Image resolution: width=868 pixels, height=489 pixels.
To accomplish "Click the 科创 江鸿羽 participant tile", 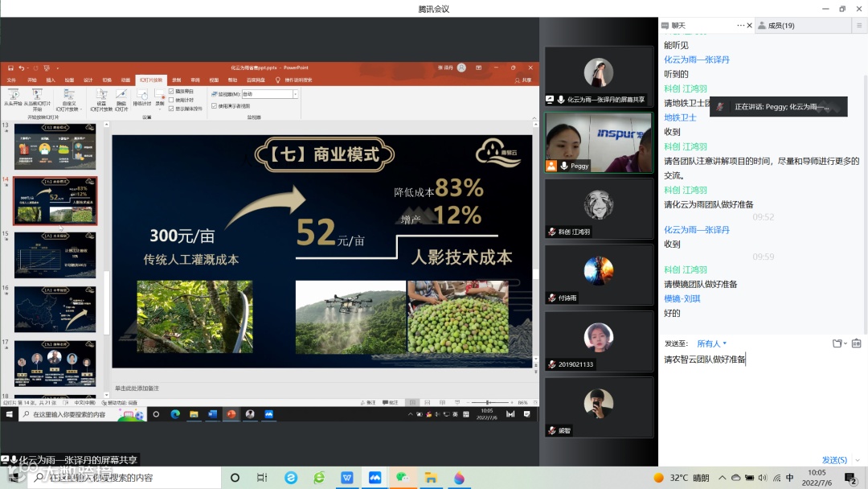I will click(x=599, y=208).
